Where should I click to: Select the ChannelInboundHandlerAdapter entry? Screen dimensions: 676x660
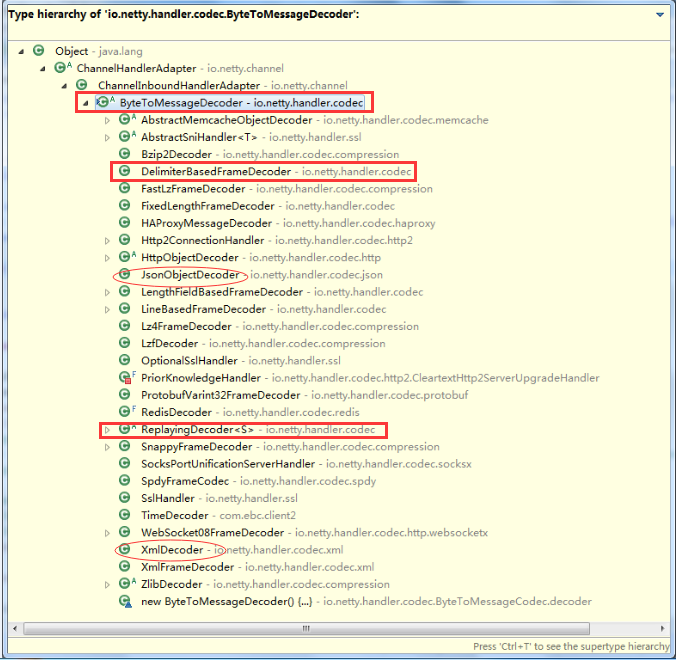point(222,86)
